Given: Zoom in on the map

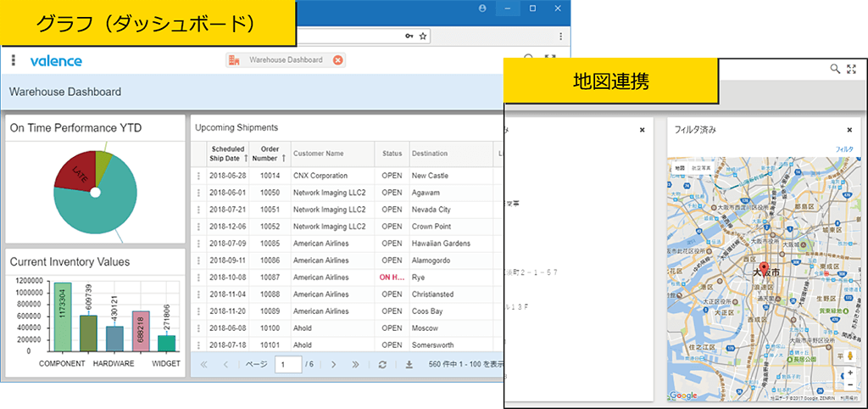Looking at the screenshot, I should (850, 373).
